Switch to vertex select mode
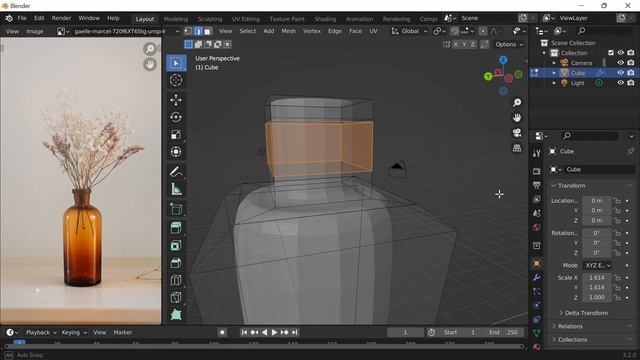The image size is (640, 360). pos(188,31)
